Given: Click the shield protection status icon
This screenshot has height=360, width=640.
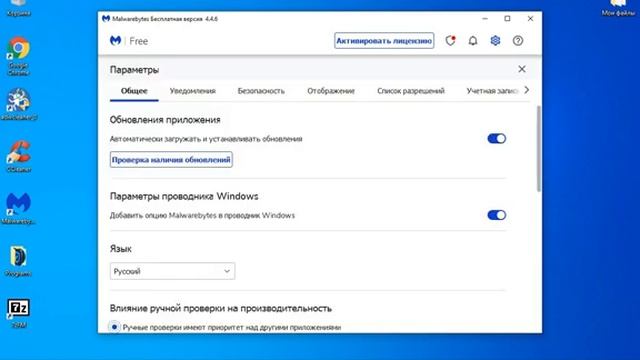Looking at the screenshot, I should pos(451,41).
